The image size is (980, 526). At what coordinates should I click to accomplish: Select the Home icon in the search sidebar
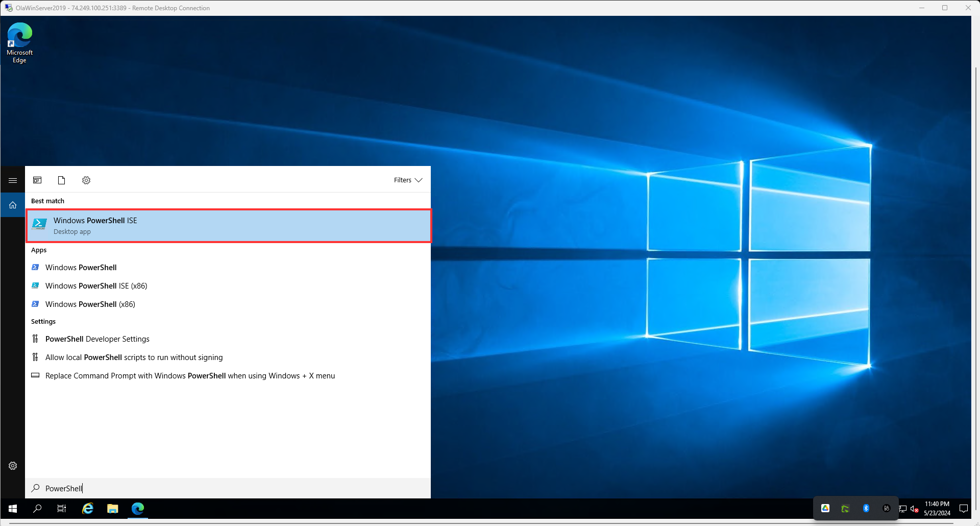coord(13,204)
